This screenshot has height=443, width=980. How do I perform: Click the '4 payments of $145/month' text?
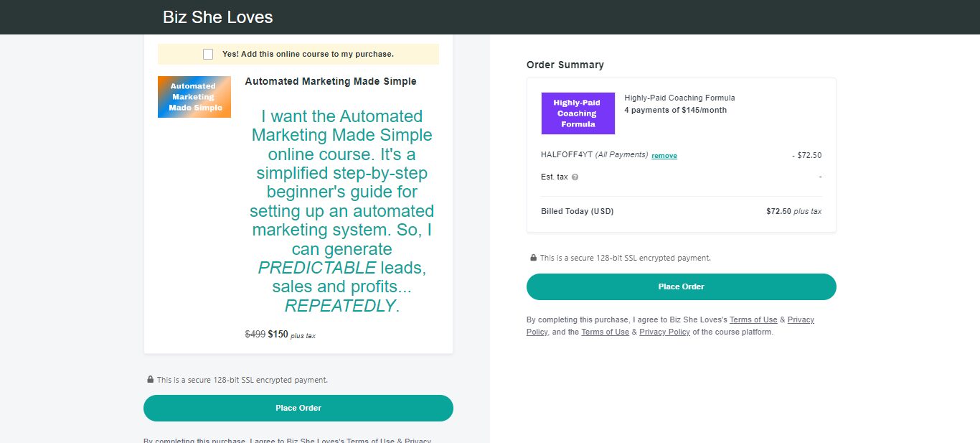tap(676, 110)
